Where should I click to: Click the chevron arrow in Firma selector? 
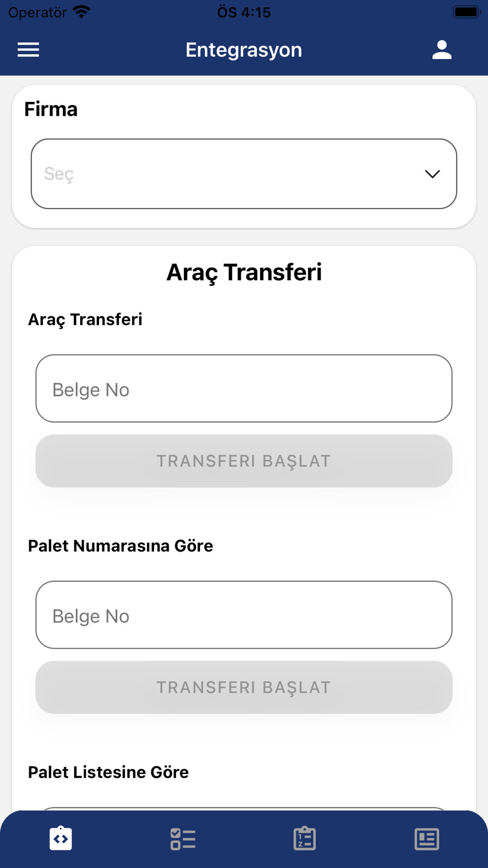point(432,174)
